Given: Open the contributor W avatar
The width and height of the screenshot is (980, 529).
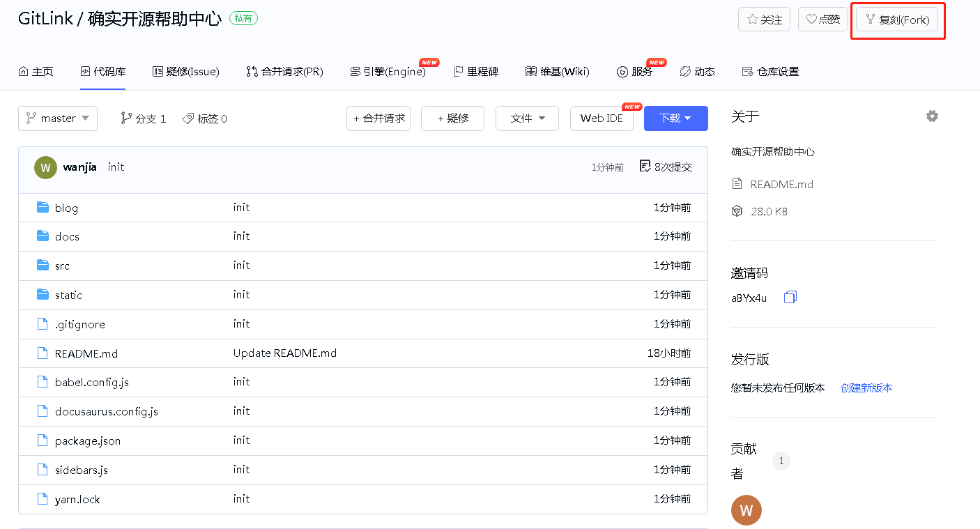Looking at the screenshot, I should (746, 510).
